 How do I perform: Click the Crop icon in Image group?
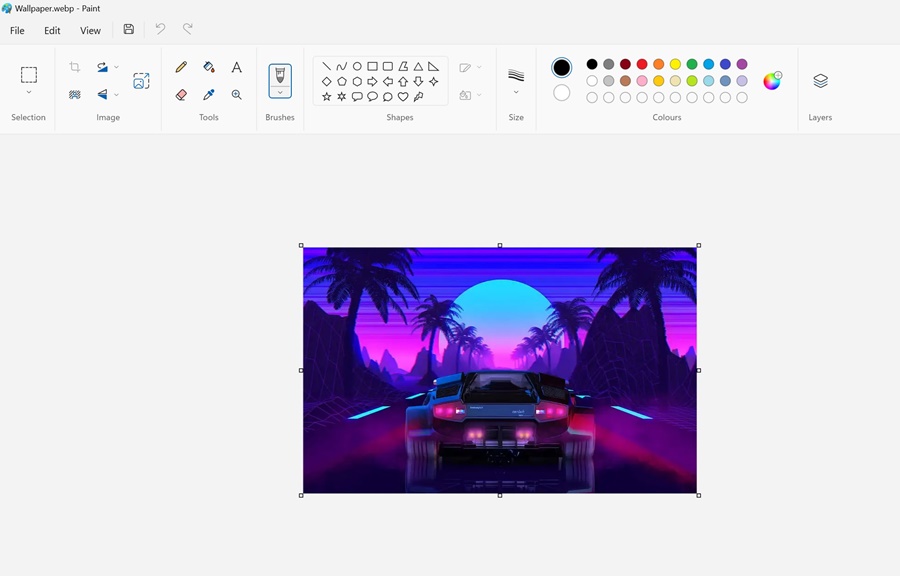[75, 67]
